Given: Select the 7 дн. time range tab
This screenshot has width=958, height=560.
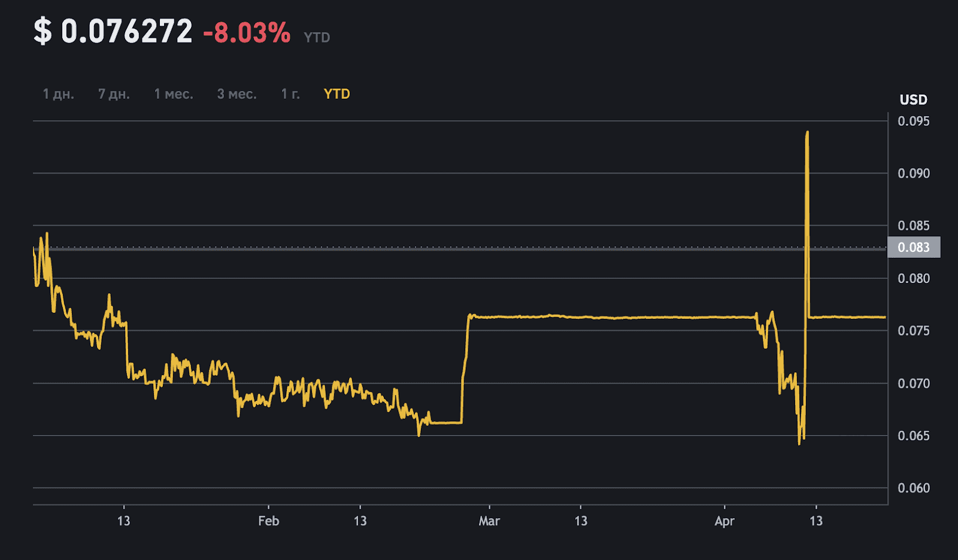Looking at the screenshot, I should click(x=114, y=94).
